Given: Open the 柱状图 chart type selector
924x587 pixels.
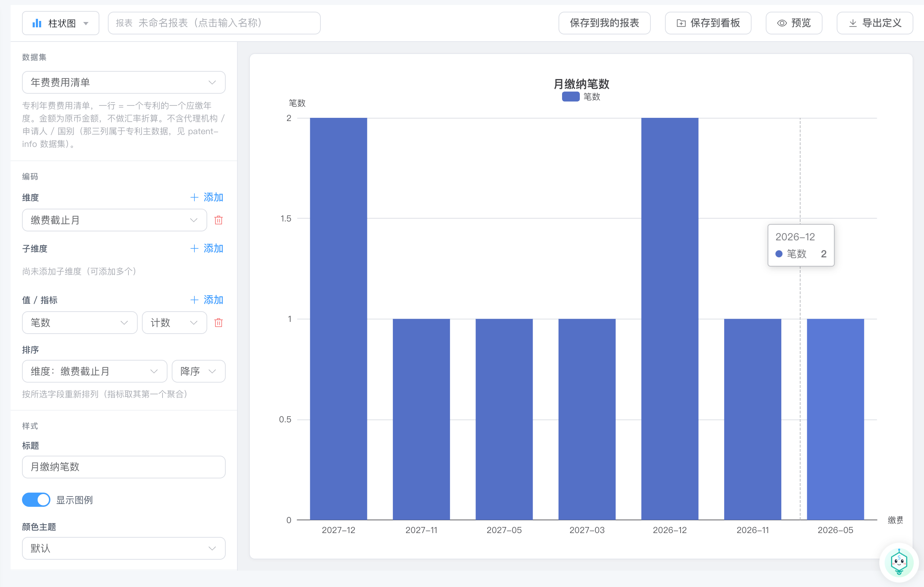Looking at the screenshot, I should tap(61, 23).
